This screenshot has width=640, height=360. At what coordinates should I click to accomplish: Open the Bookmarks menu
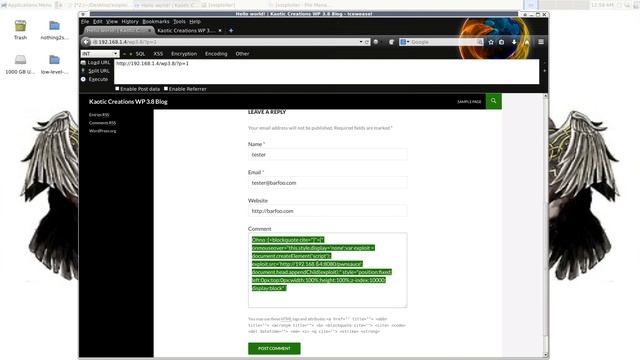156,22
